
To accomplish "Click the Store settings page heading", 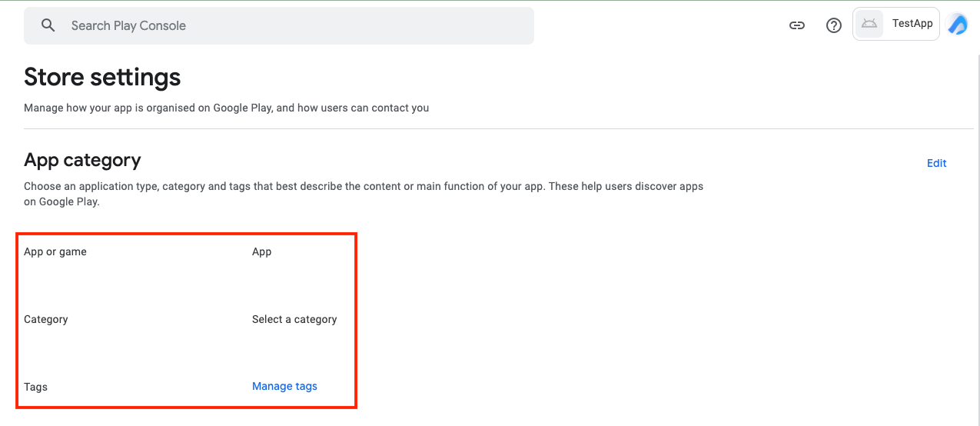I will coord(102,77).
